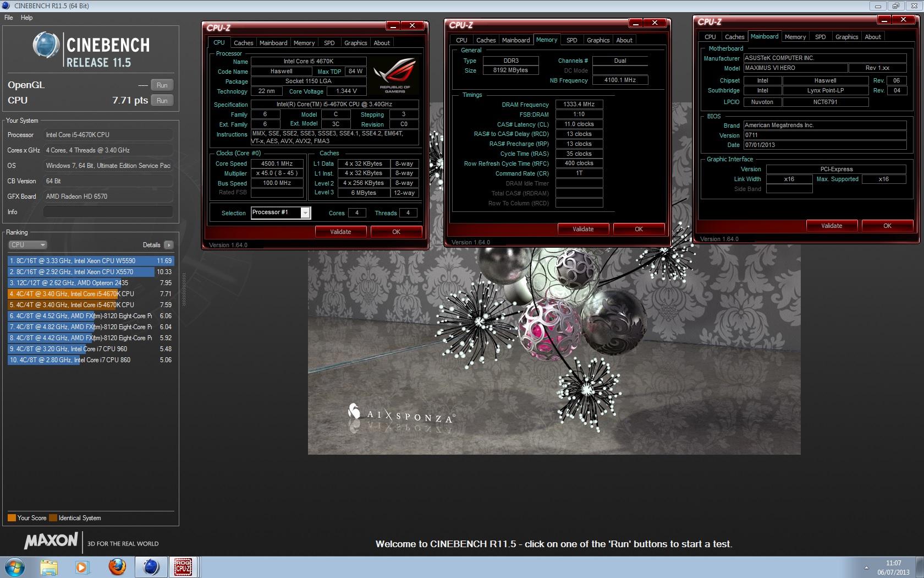
Task: Click the Core Speed 4500.1 MHz value
Action: (x=277, y=163)
